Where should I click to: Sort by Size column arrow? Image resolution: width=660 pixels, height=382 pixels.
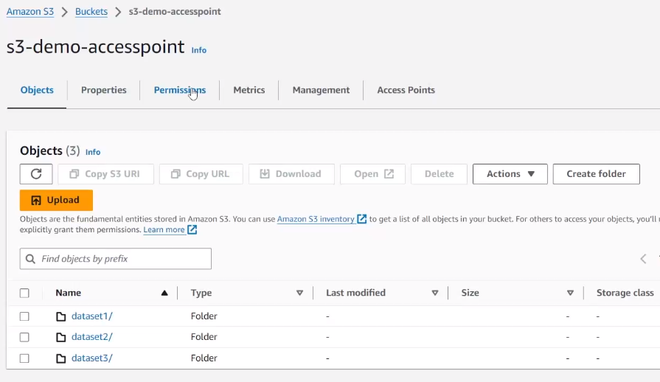570,293
